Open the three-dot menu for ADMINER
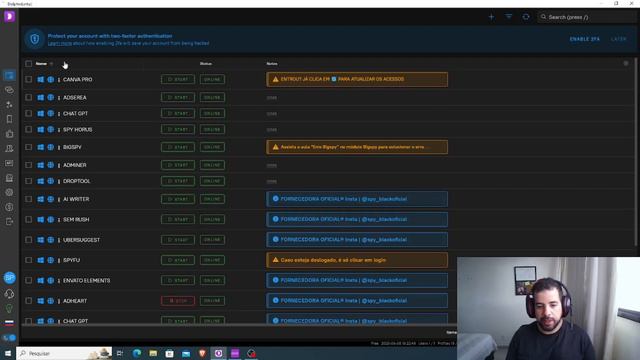Image resolution: width=640 pixels, height=360 pixels. click(59, 165)
